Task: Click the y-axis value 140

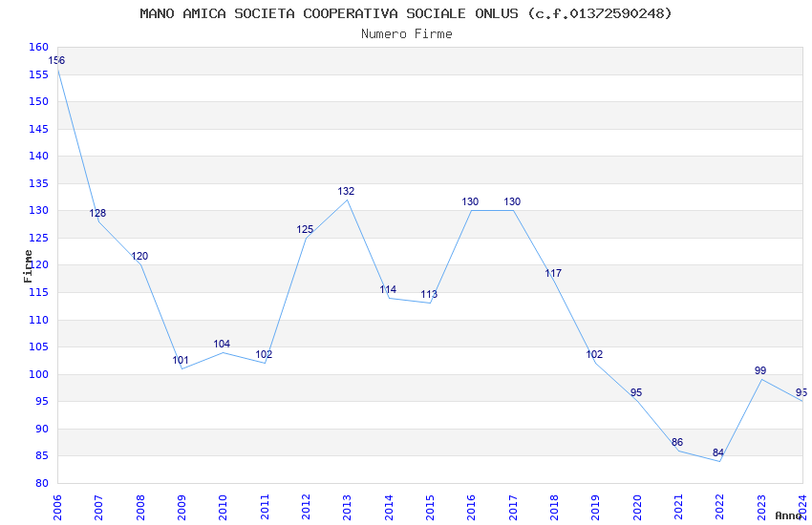Action: pos(39,156)
